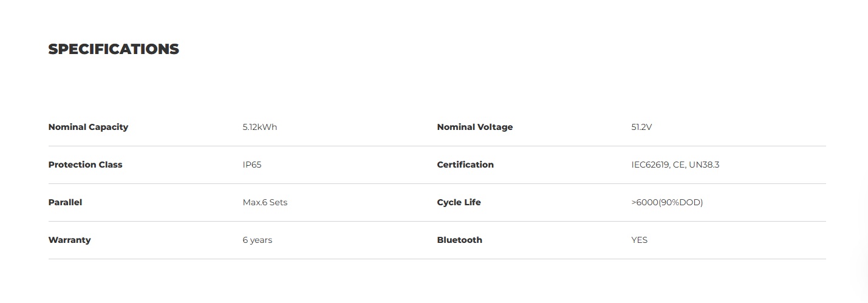
Task: Select the Parallel label
Action: coord(65,202)
